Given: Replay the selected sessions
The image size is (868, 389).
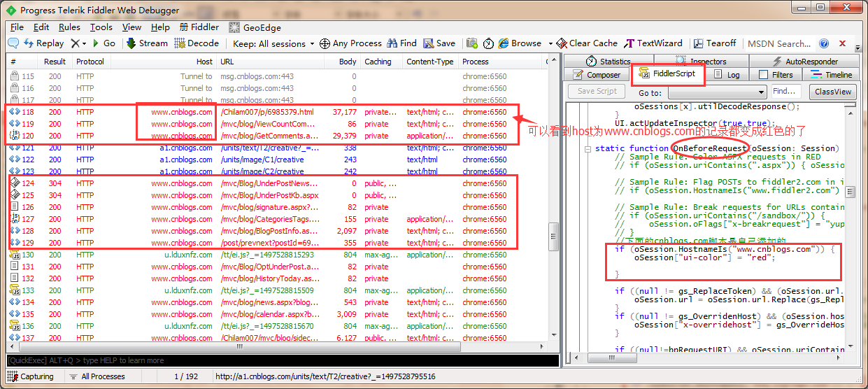Looking at the screenshot, I should [43, 43].
